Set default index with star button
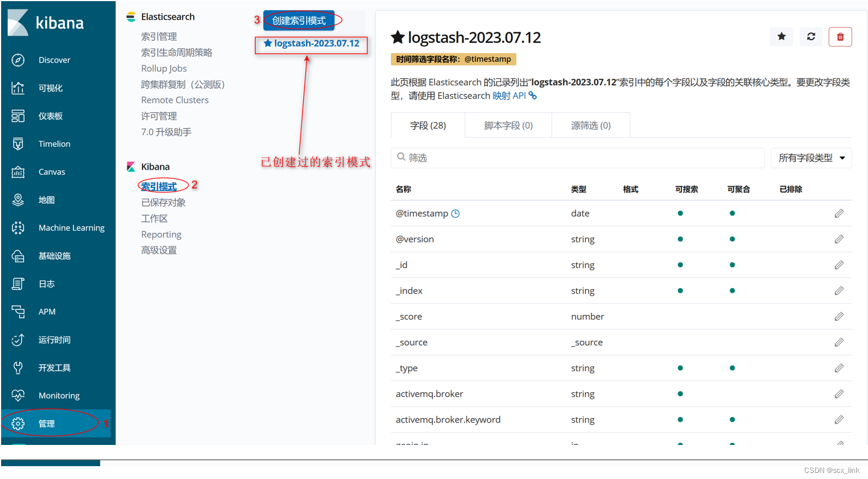868x479 pixels. pos(781,37)
